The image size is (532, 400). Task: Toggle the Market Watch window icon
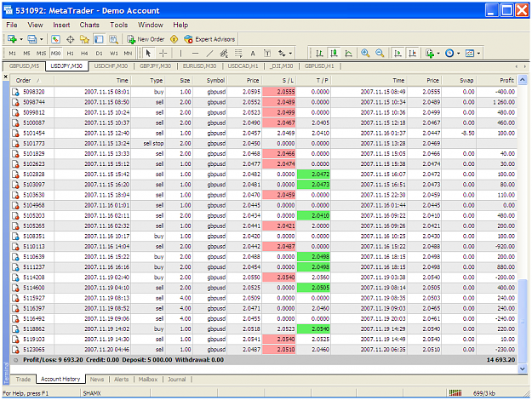pyautogui.click(x=55, y=39)
